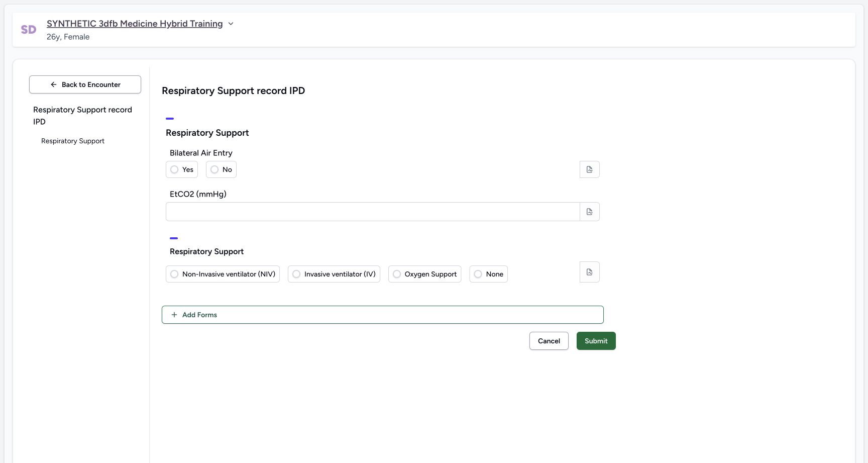This screenshot has width=868, height=463.
Task: Cancel the respiratory support form
Action: click(549, 341)
